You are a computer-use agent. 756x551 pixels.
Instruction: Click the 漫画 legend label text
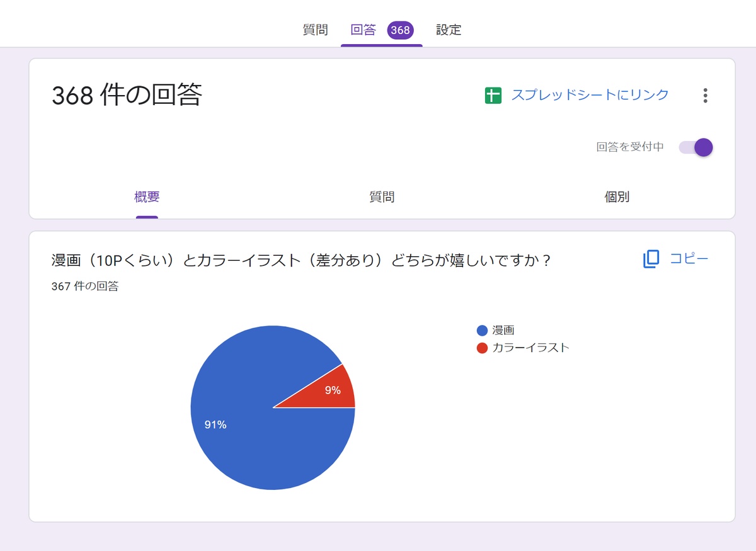tap(503, 331)
